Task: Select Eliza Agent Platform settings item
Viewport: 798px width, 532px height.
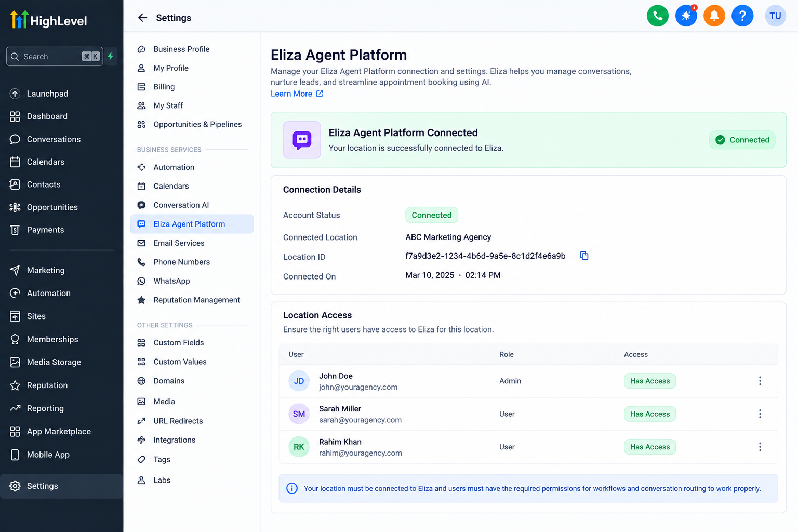Action: click(x=192, y=224)
